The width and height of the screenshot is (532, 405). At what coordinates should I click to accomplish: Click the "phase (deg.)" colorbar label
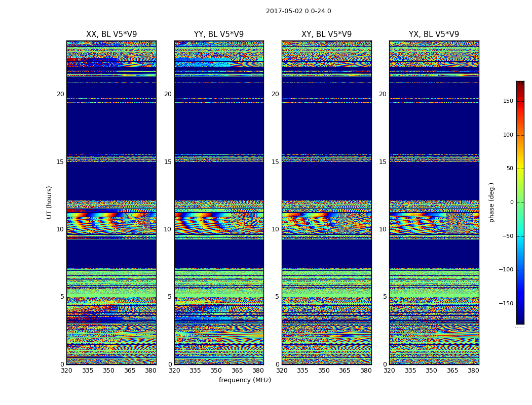[491, 202]
